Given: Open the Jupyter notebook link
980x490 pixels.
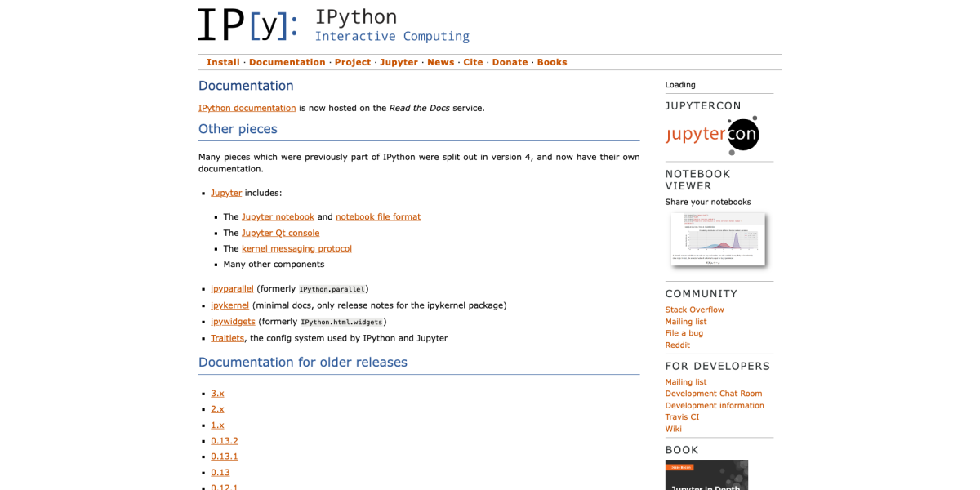Looking at the screenshot, I should point(278,216).
